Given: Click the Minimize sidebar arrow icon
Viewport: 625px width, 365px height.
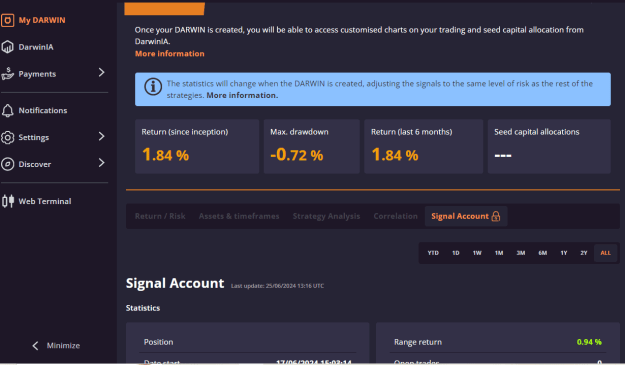Looking at the screenshot, I should (x=35, y=345).
